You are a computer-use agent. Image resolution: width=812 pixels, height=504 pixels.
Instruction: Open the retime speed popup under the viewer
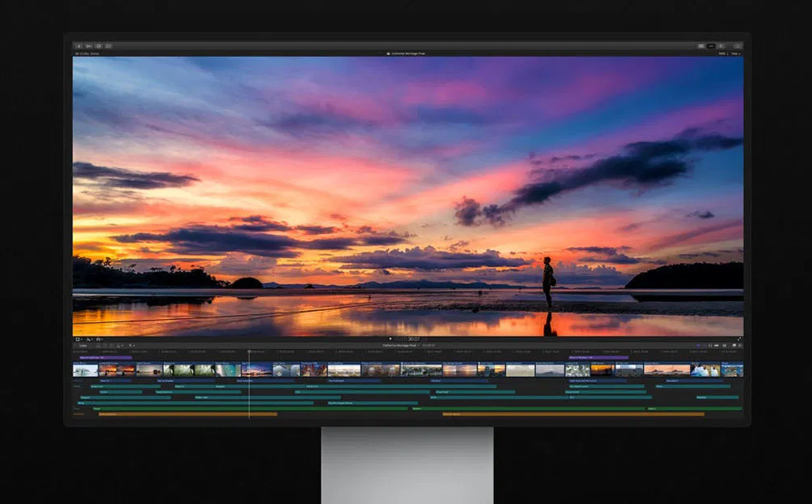[x=97, y=339]
